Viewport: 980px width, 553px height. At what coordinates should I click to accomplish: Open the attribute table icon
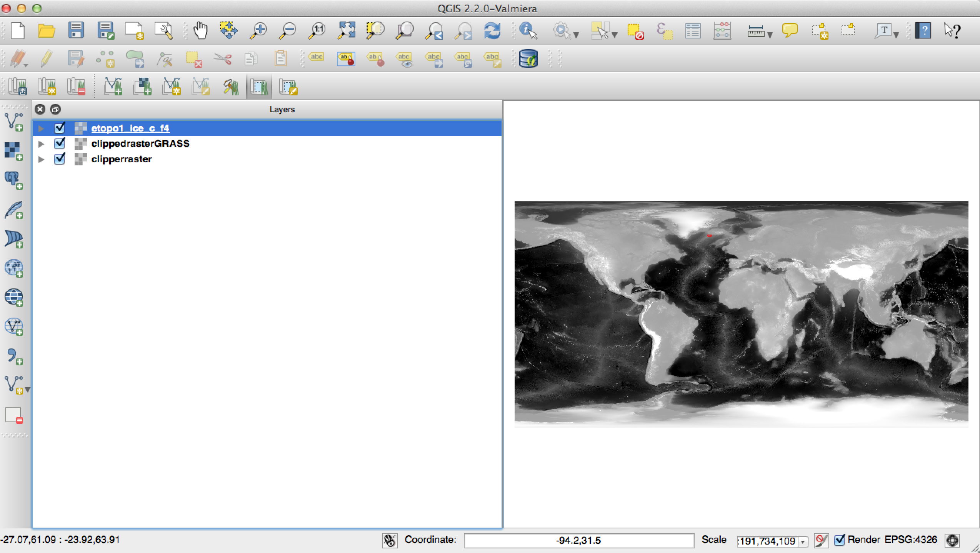coord(693,31)
